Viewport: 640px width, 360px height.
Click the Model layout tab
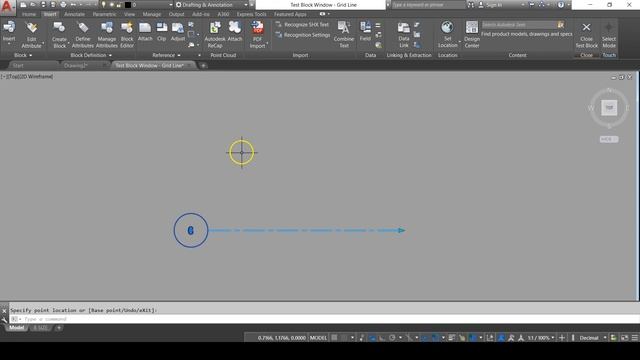[x=17, y=328]
